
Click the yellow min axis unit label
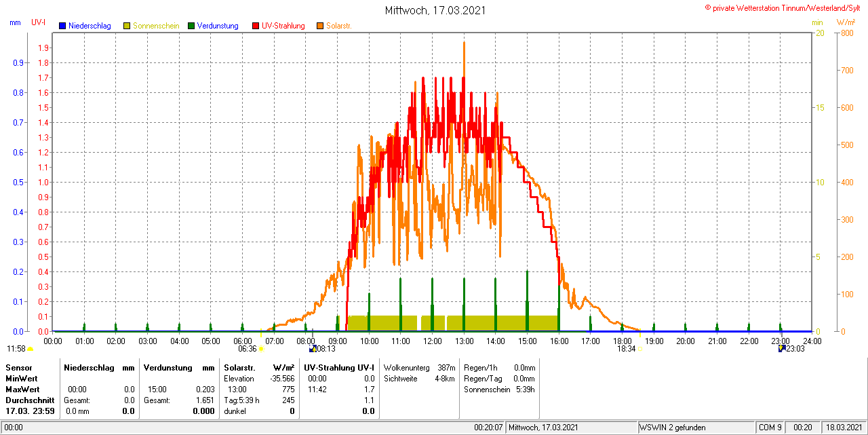pos(818,22)
